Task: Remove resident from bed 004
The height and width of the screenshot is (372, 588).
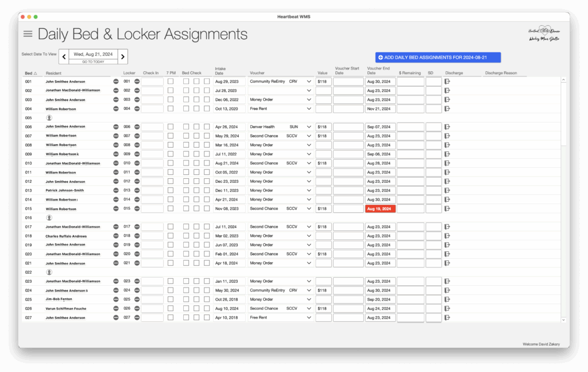Action: click(116, 109)
